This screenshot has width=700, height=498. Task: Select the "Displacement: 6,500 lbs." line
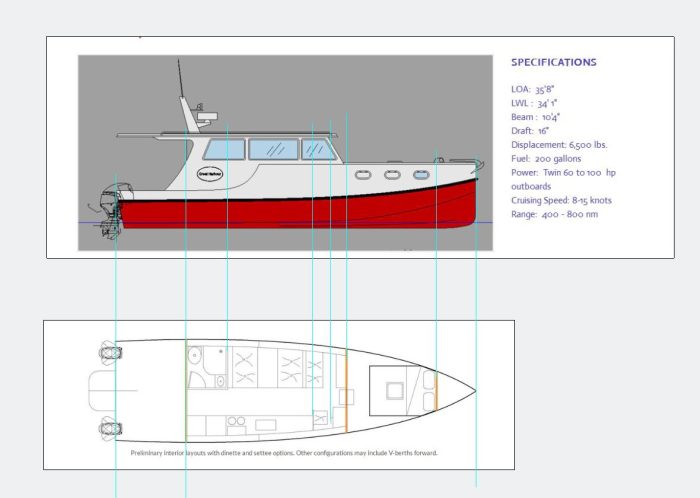[x=559, y=145]
